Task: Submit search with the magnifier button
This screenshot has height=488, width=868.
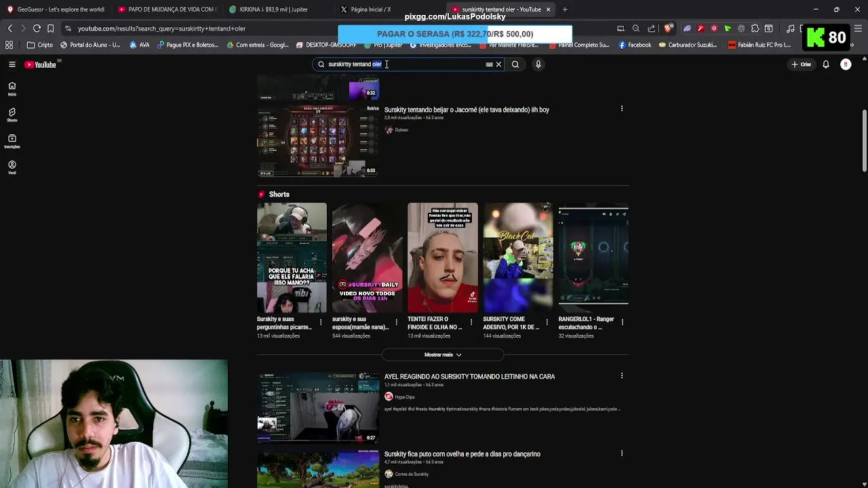Action: coord(515,64)
